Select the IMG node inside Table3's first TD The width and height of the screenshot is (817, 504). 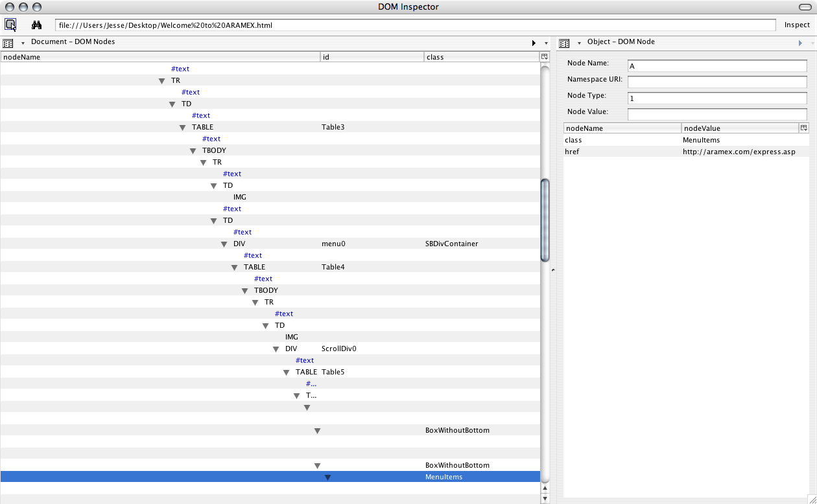point(240,197)
